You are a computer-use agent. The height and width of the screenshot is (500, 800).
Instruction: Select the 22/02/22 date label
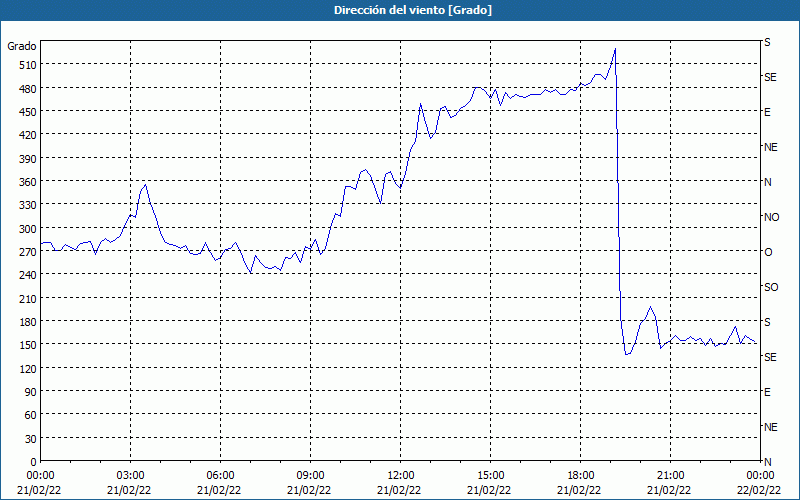click(x=759, y=490)
